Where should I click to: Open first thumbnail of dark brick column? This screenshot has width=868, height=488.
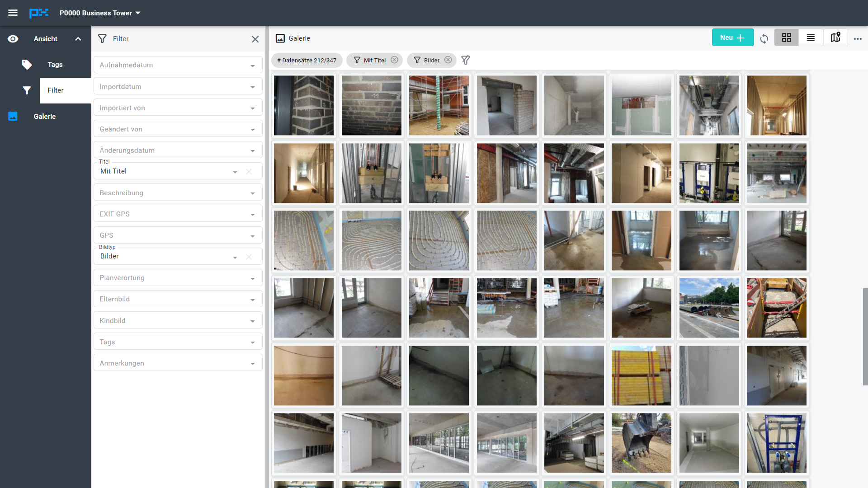(304, 105)
